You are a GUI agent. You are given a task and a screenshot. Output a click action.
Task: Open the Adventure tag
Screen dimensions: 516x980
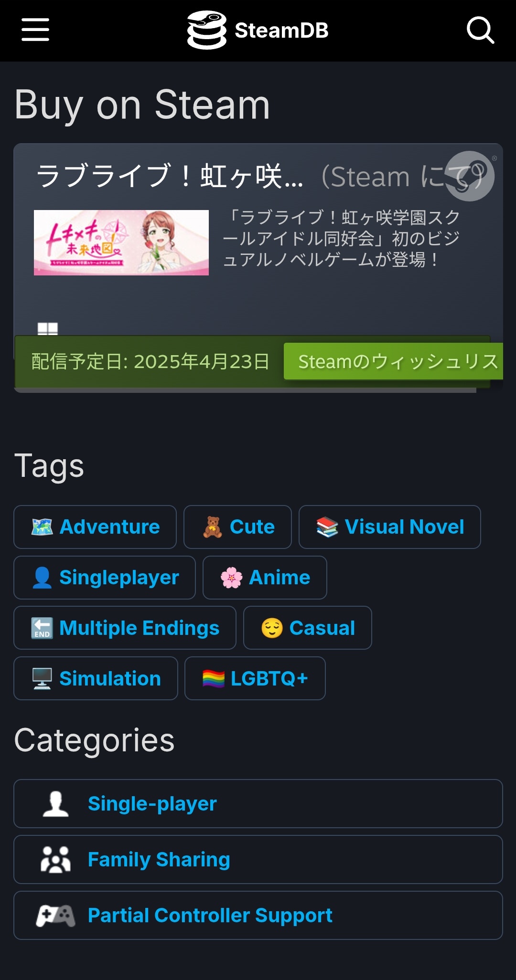pyautogui.click(x=95, y=527)
